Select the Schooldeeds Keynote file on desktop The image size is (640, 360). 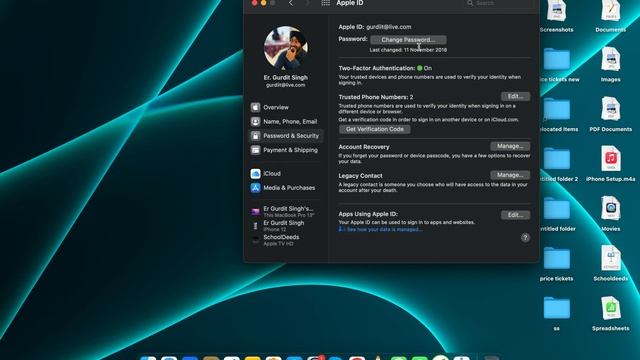pos(611,264)
